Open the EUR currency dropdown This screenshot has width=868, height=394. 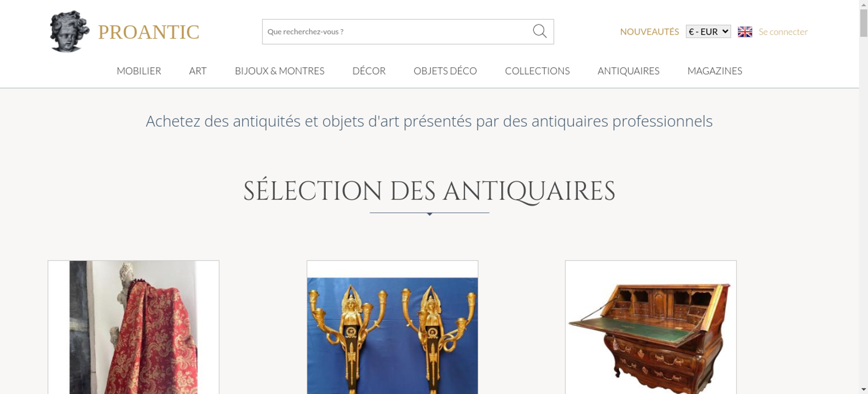tap(708, 32)
